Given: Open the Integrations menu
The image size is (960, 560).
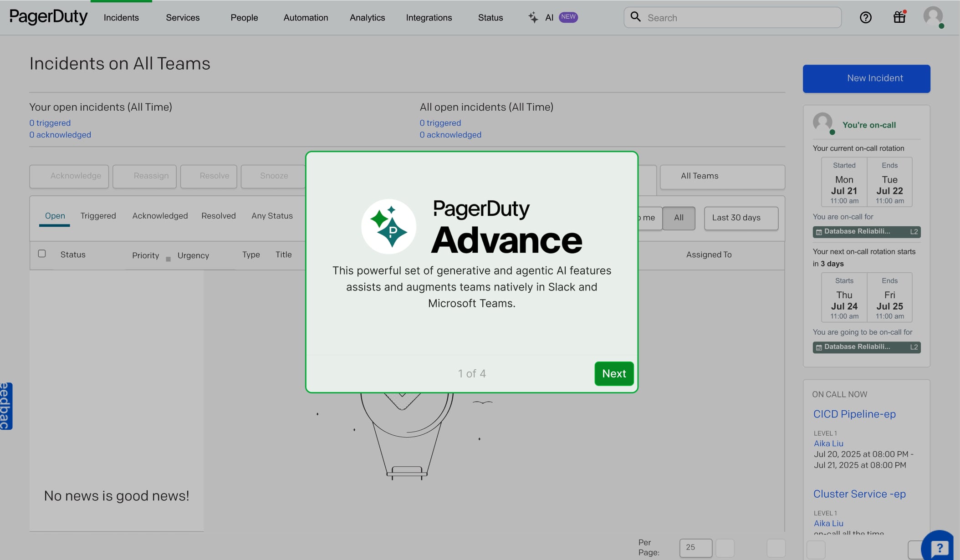Looking at the screenshot, I should (x=429, y=18).
